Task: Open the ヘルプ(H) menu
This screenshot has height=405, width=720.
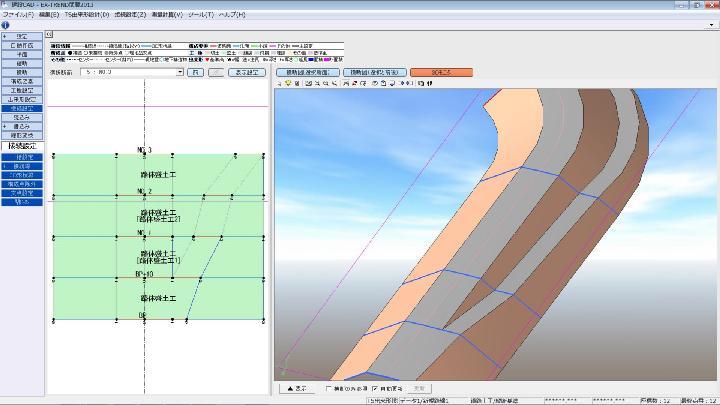Action: point(231,15)
